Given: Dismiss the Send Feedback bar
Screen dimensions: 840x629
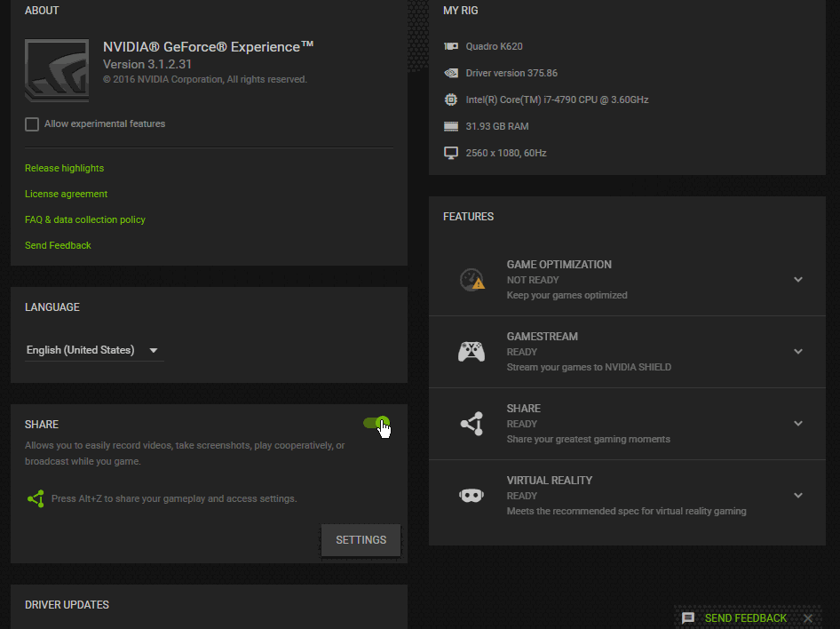Looking at the screenshot, I should click(x=808, y=618).
